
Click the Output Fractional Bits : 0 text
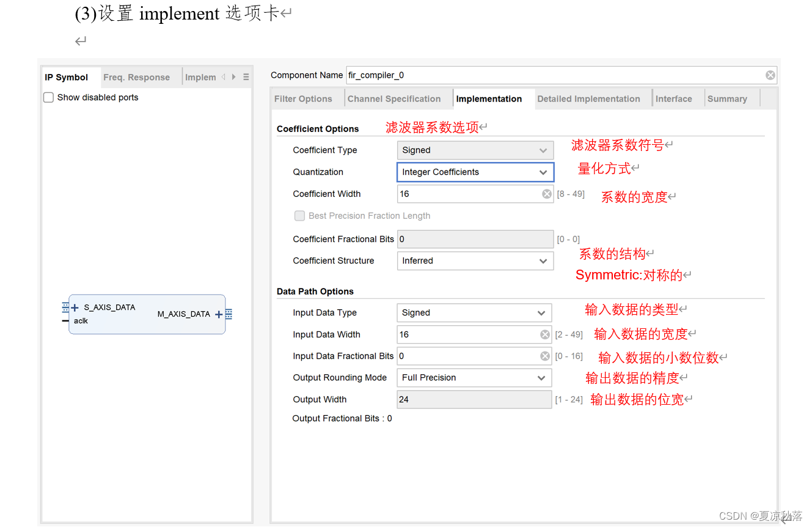342,418
